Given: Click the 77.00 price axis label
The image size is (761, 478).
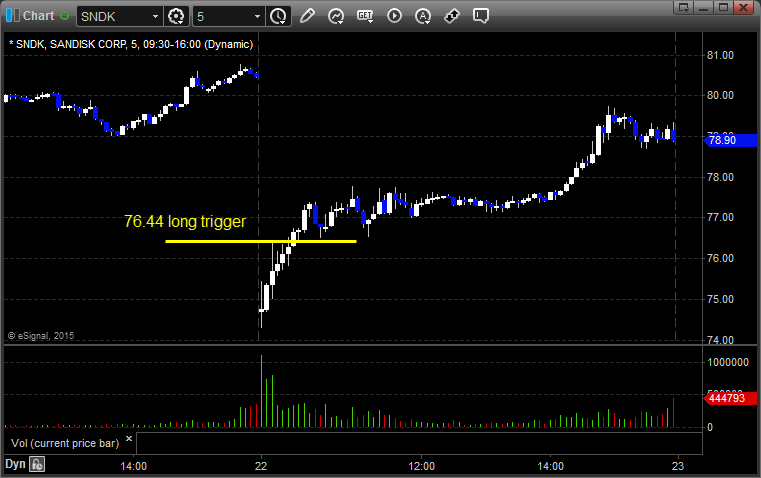Looking at the screenshot, I should tap(720, 217).
